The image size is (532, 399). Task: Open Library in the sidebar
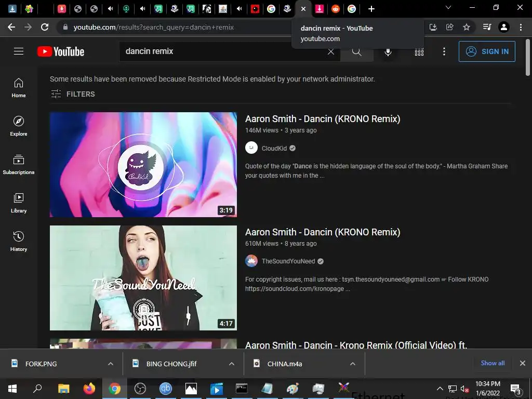tap(19, 203)
